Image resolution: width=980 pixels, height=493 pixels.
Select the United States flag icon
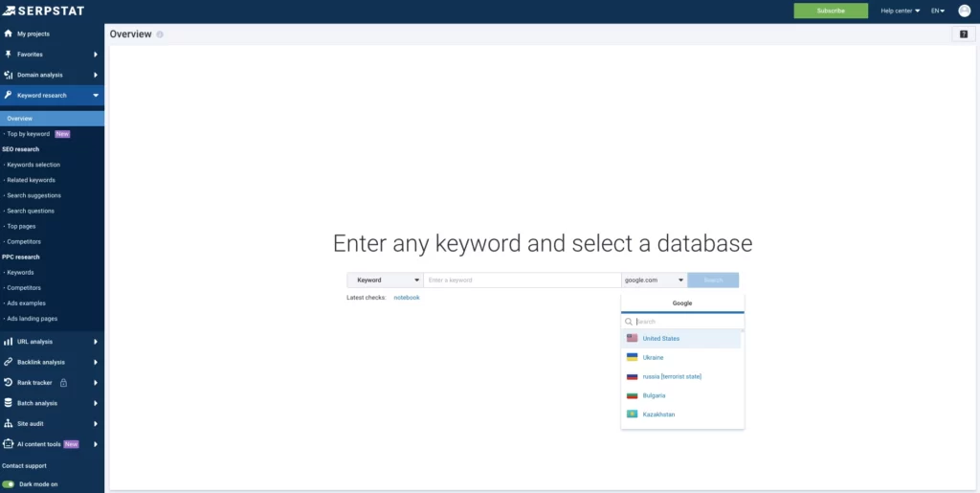click(x=632, y=338)
